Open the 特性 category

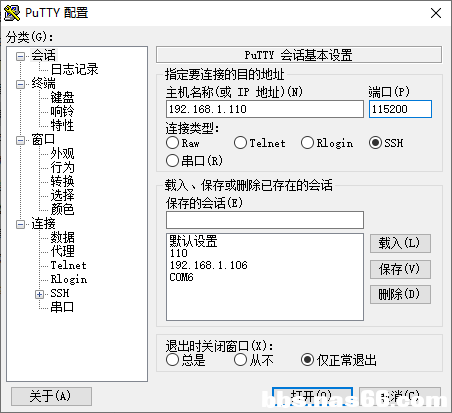click(x=62, y=125)
